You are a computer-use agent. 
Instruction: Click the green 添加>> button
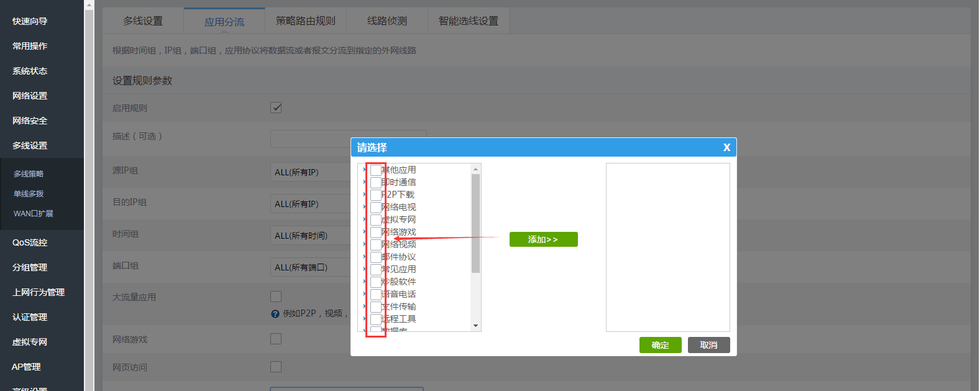tap(543, 239)
